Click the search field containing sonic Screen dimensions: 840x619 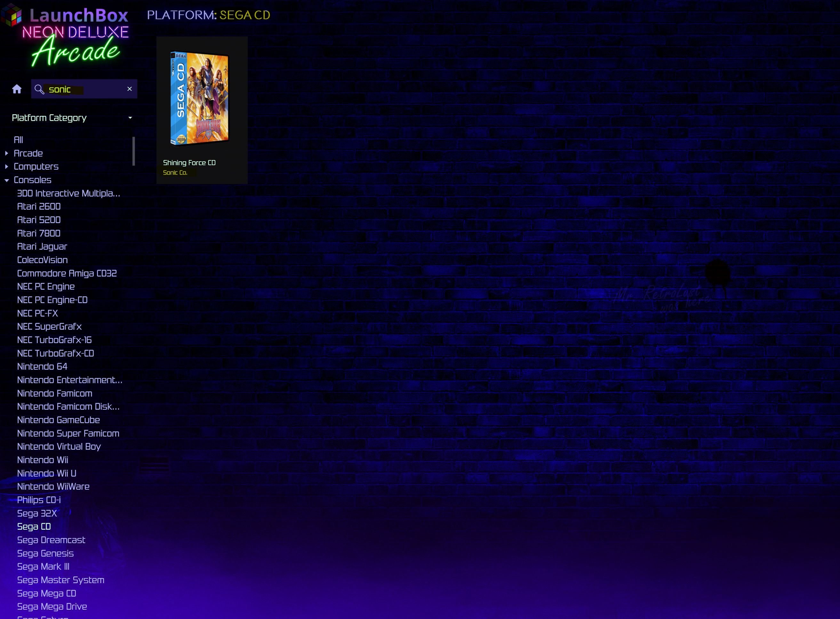coord(84,89)
